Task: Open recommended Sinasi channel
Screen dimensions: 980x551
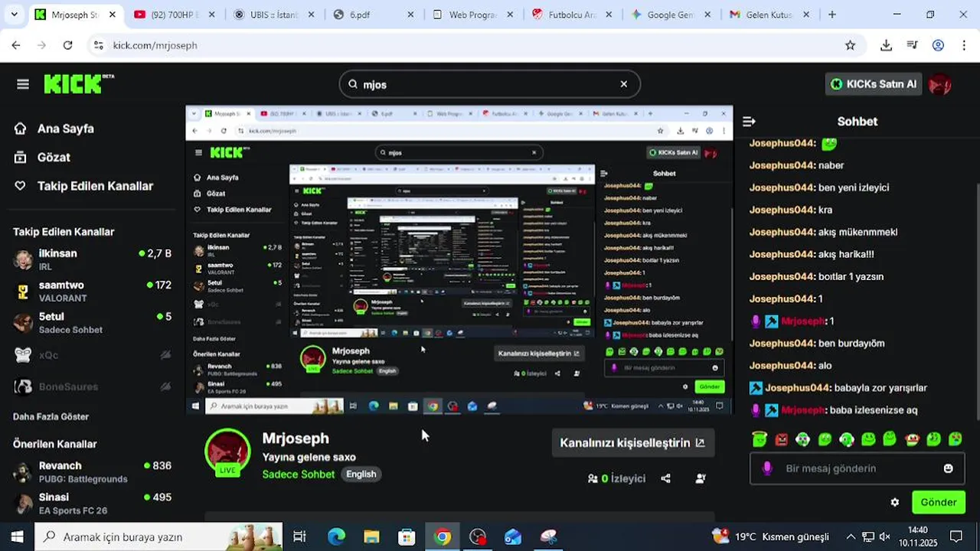Action: (x=92, y=503)
